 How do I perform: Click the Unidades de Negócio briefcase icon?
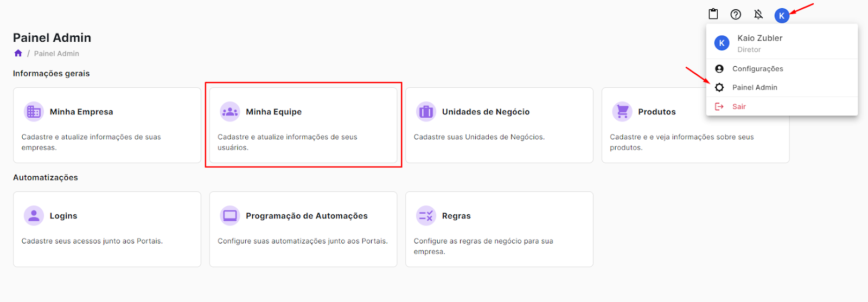[x=426, y=112]
